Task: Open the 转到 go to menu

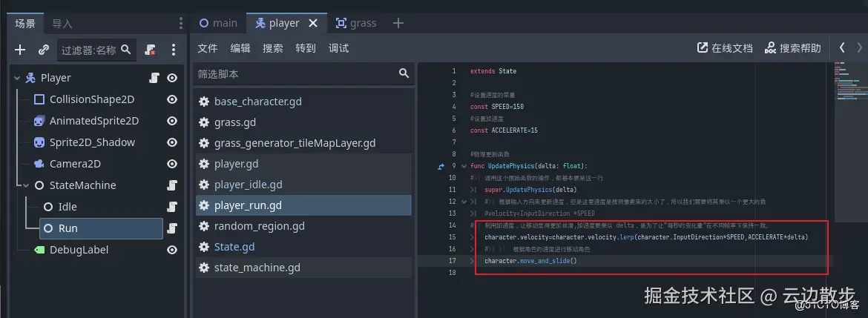Action: (306, 48)
